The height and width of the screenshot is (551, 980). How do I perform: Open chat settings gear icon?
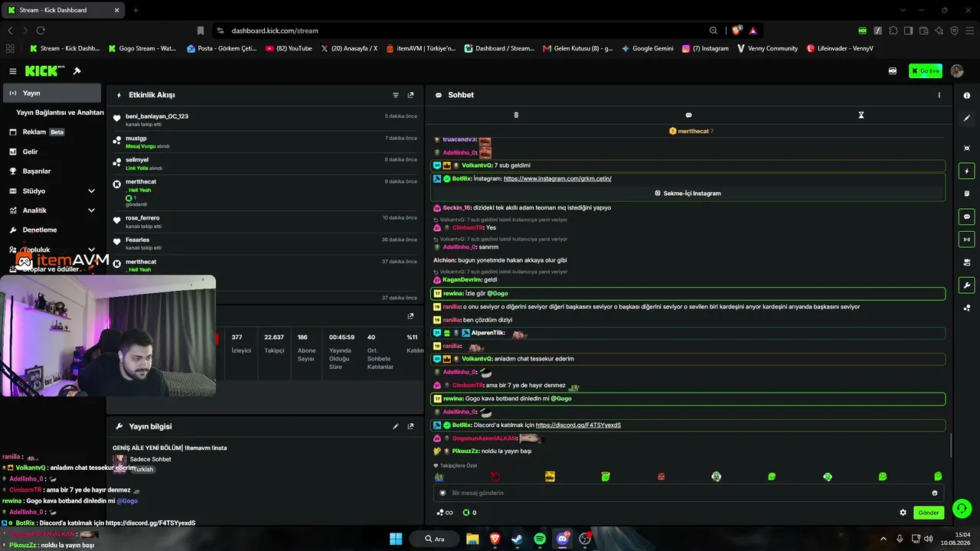tap(903, 513)
